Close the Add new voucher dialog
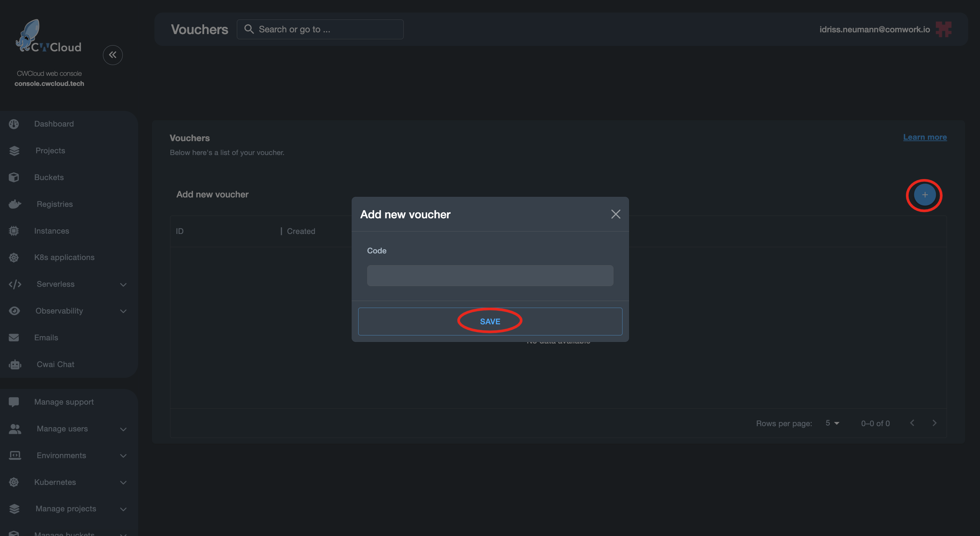Screen dimensions: 980x536 click(616, 214)
